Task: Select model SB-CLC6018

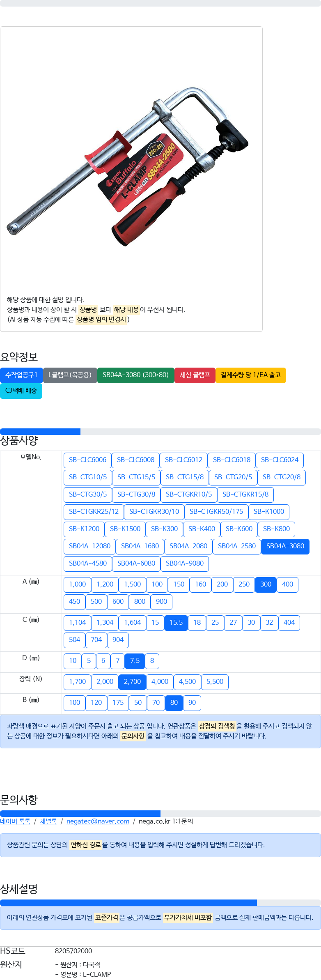Action: (x=232, y=460)
